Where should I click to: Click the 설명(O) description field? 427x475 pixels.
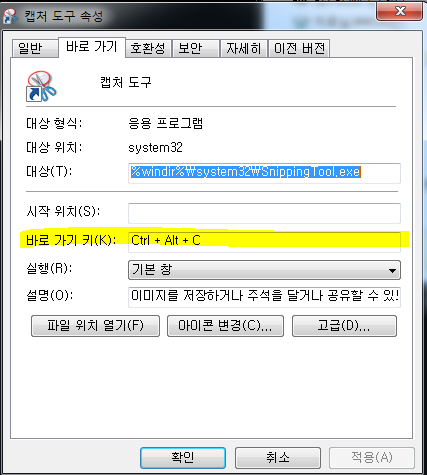264,297
